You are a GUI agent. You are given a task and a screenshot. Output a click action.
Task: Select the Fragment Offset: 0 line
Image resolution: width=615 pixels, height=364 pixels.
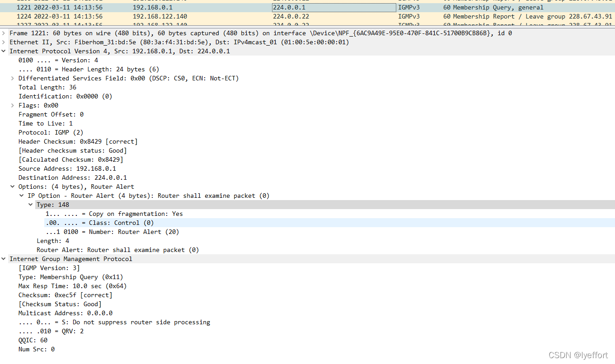click(x=51, y=114)
